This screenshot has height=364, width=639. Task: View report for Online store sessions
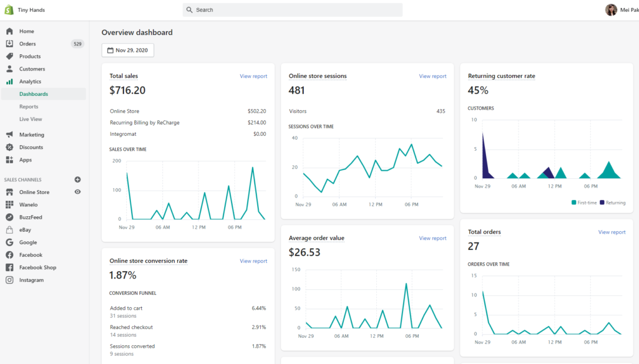tap(432, 76)
